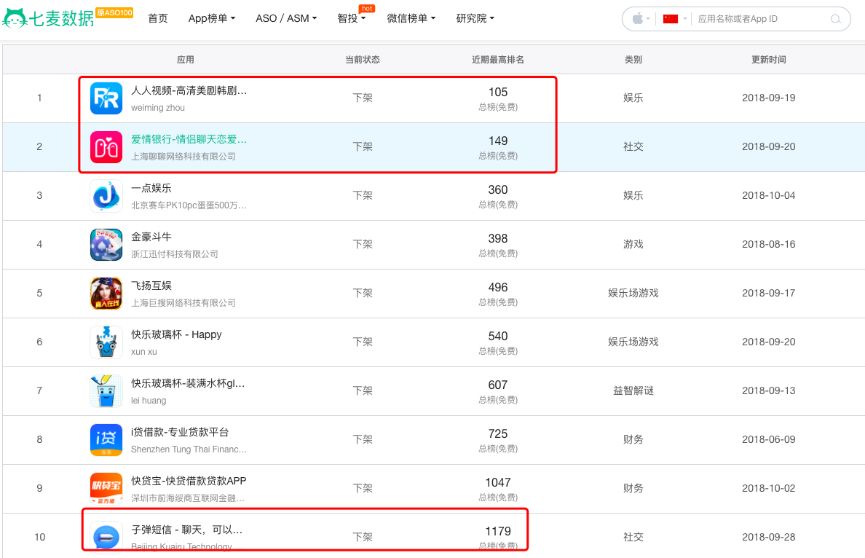Viewport: 865px width, 558px height.
Task: Click the 更新时间 column header
Action: [768, 60]
